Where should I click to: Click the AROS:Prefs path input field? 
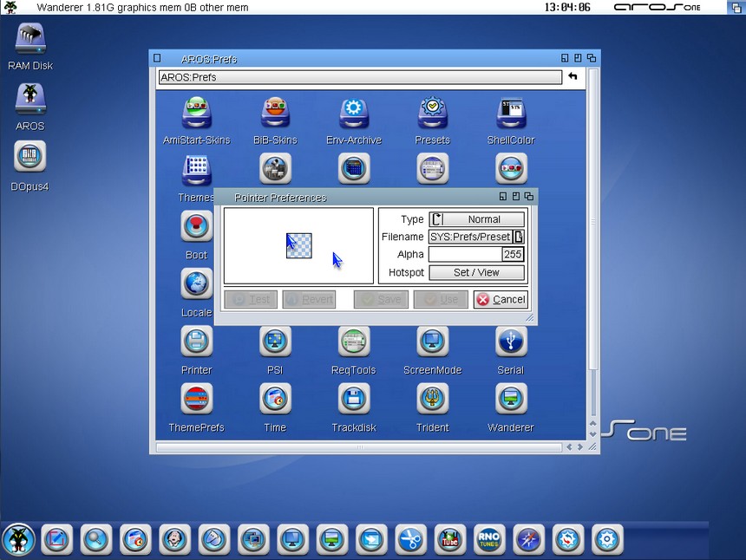[359, 77]
